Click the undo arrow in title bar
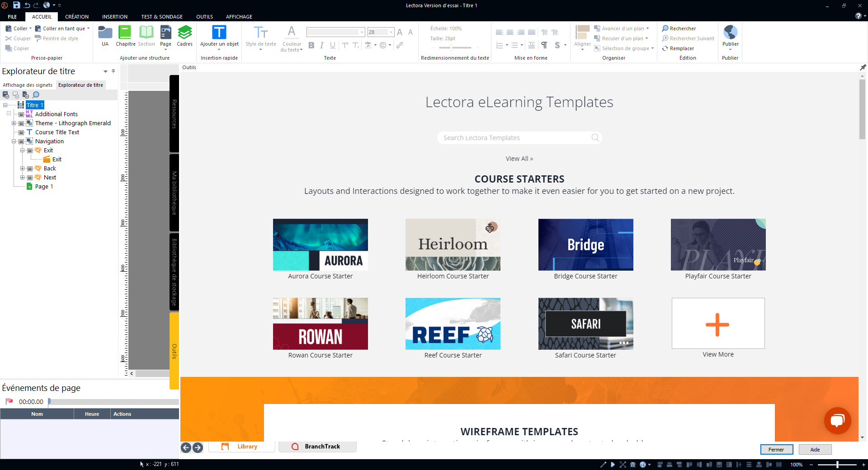Image resolution: width=868 pixels, height=470 pixels. pos(27,5)
